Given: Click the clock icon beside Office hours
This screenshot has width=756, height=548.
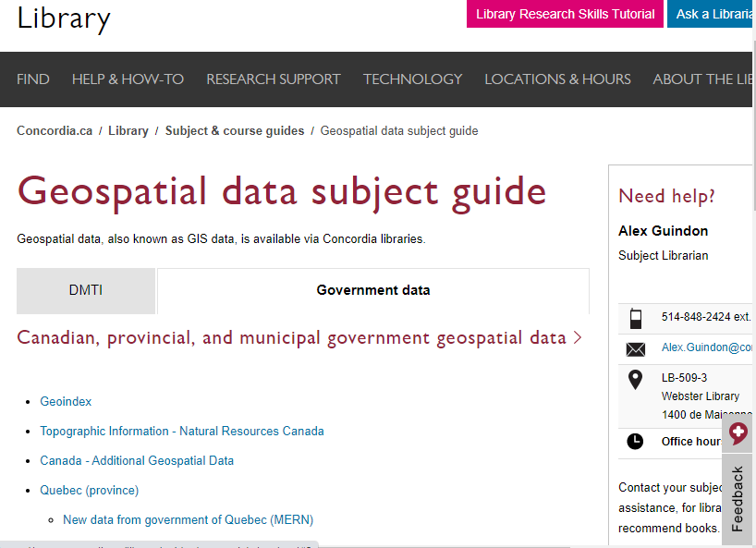Looking at the screenshot, I should [x=635, y=441].
